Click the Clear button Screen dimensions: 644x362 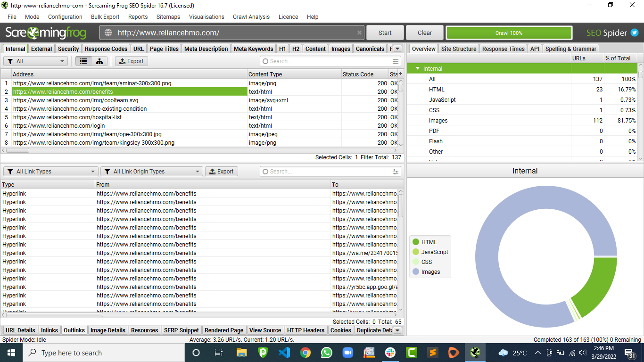pos(425,33)
